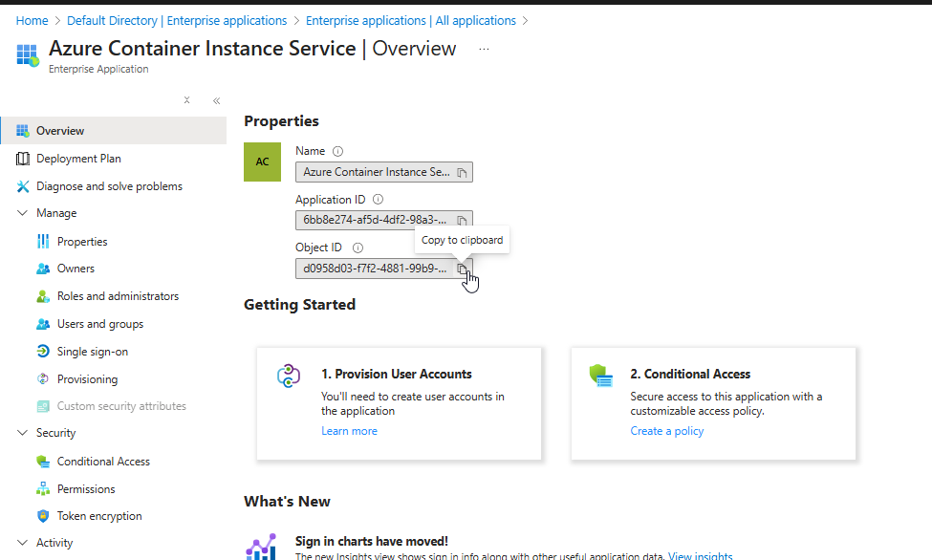
Task: Open the Owners page
Action: pos(76,269)
